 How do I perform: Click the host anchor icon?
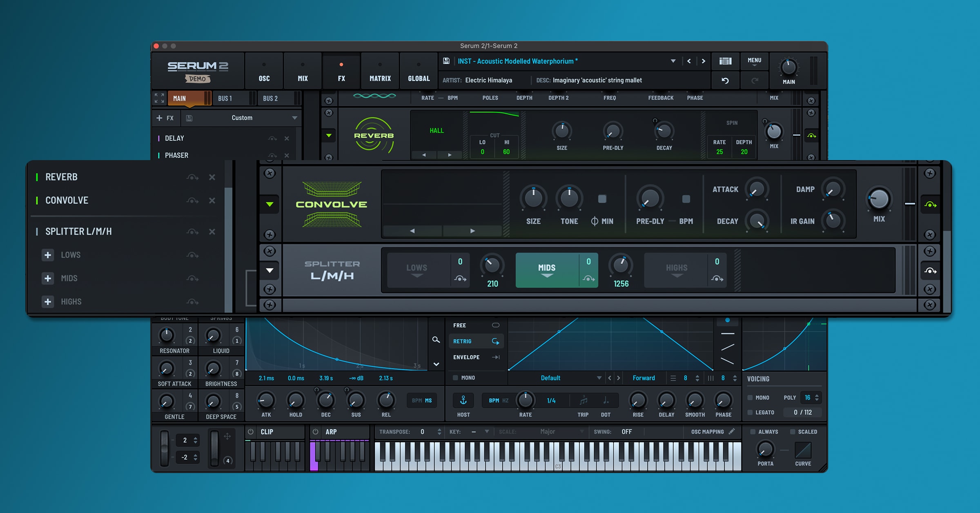pos(463,400)
